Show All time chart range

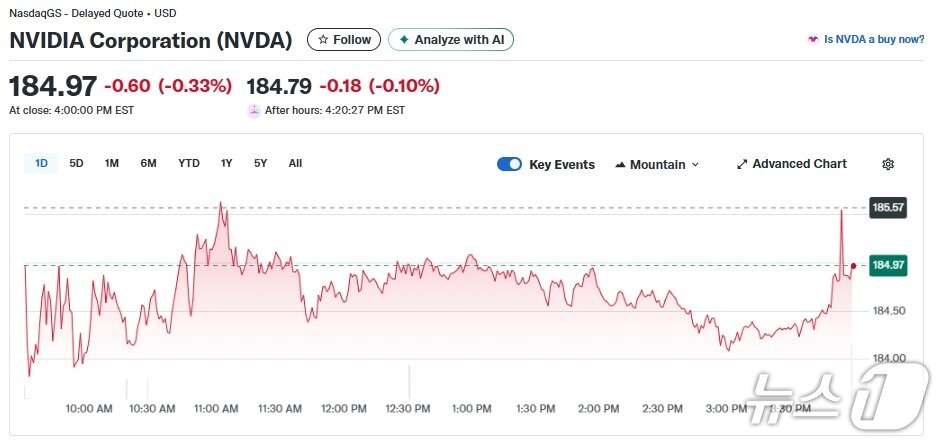point(295,163)
